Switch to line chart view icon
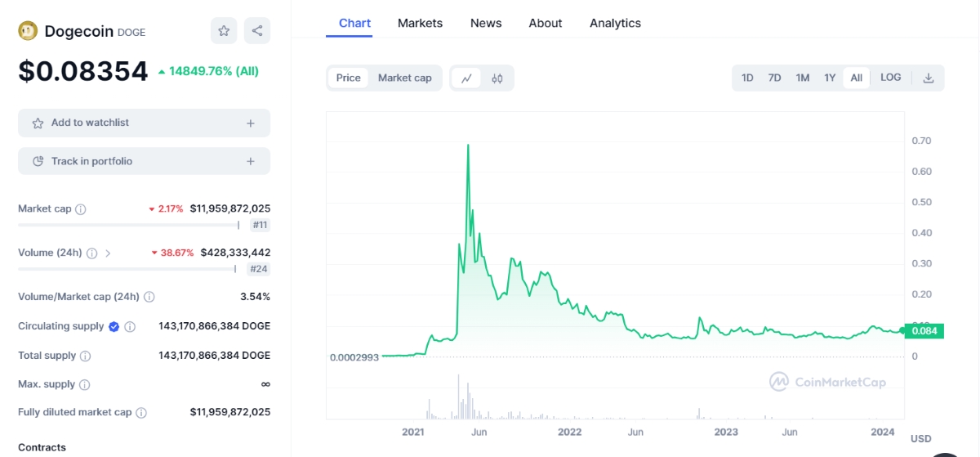The height and width of the screenshot is (457, 980). (x=466, y=78)
